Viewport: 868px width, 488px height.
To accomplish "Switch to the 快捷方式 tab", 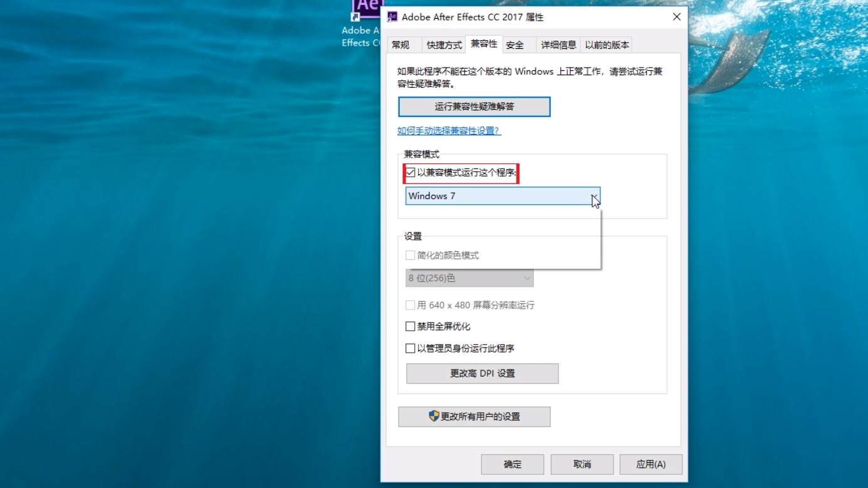I will point(444,45).
